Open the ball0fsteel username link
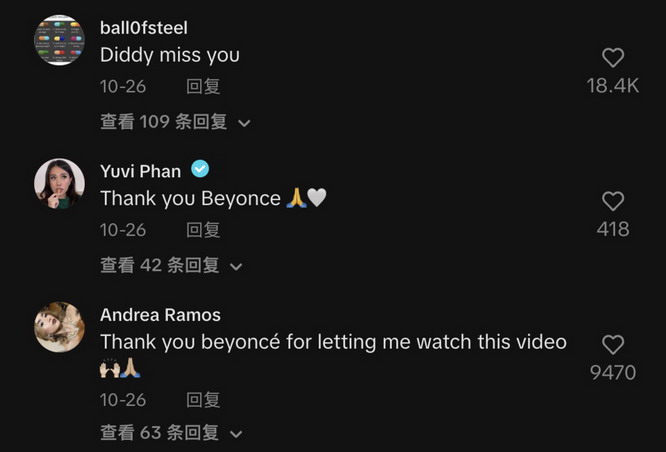 coord(143,27)
